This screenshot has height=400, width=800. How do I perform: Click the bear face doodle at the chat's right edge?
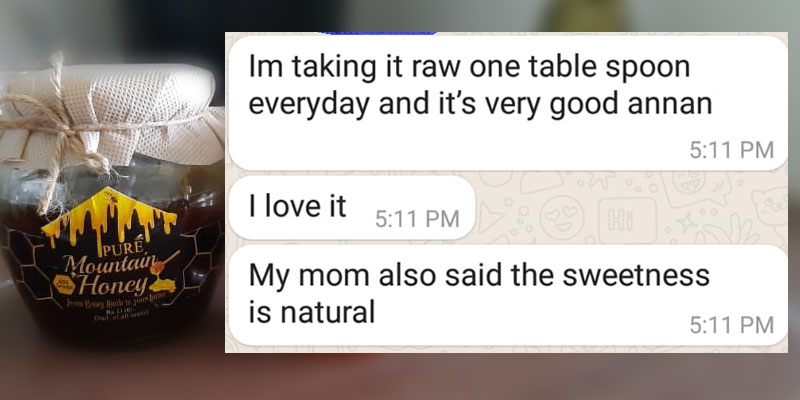[x=771, y=207]
